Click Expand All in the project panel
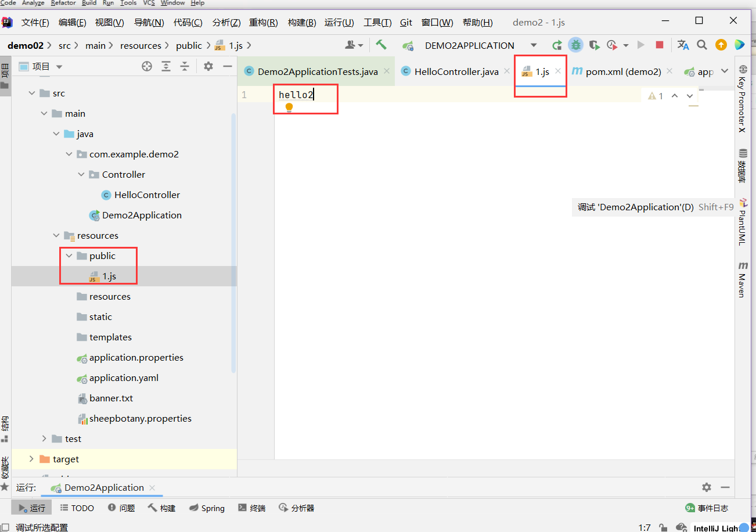This screenshot has height=532, width=756. pos(166,66)
